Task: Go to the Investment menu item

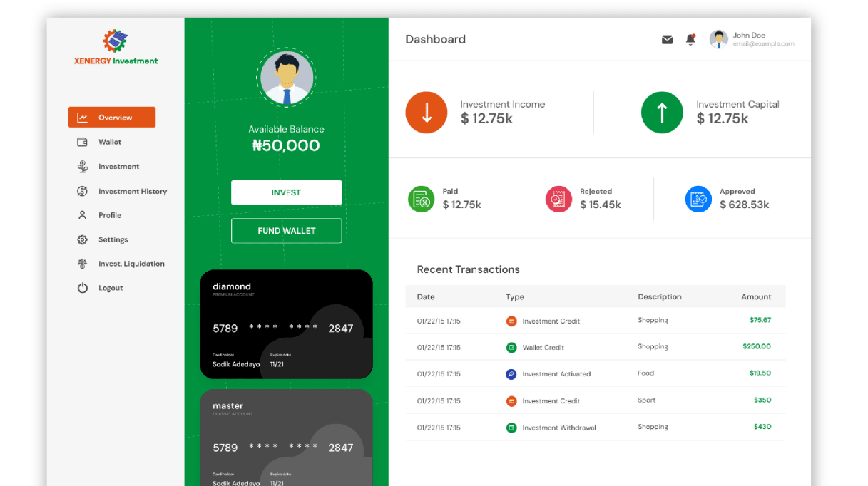Action: (x=118, y=166)
